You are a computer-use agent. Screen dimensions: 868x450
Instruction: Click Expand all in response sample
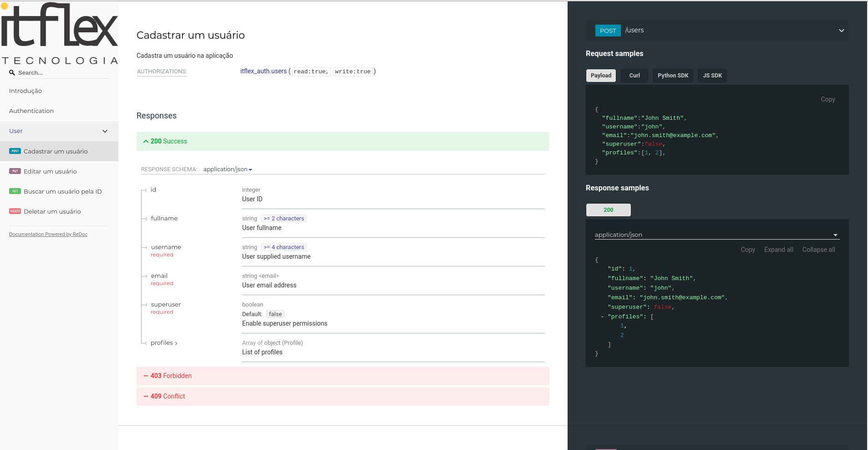tap(779, 250)
